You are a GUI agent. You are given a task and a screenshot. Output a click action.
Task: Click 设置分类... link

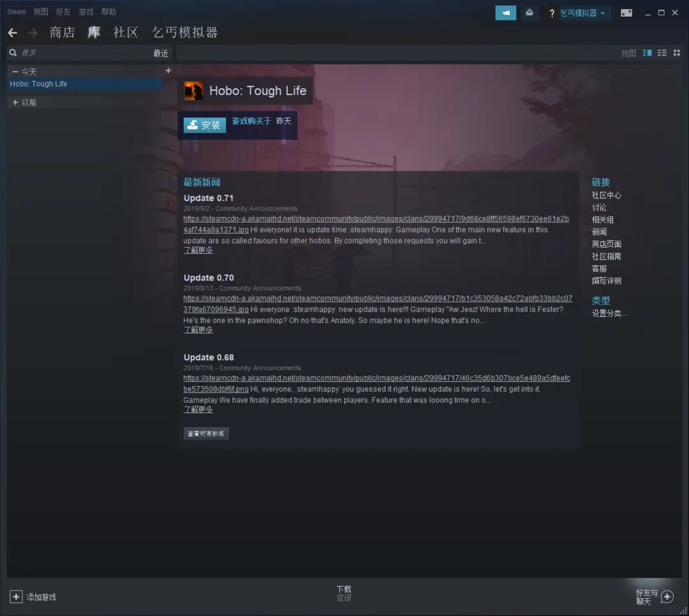pos(609,313)
